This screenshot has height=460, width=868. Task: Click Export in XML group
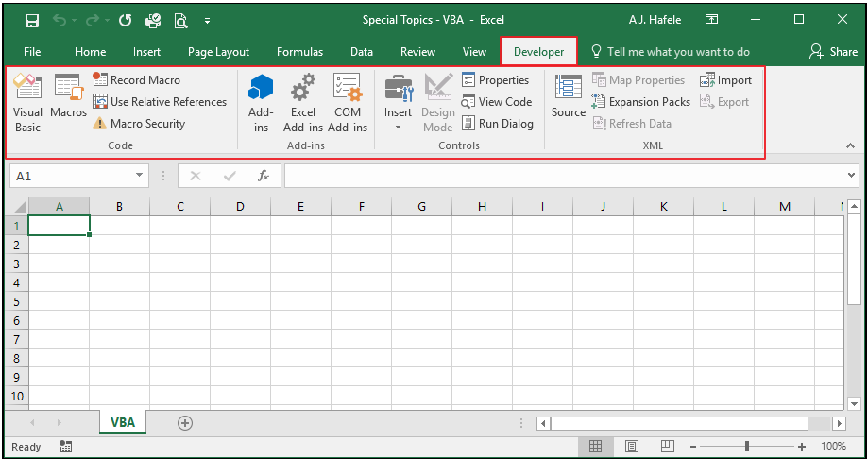coord(724,102)
